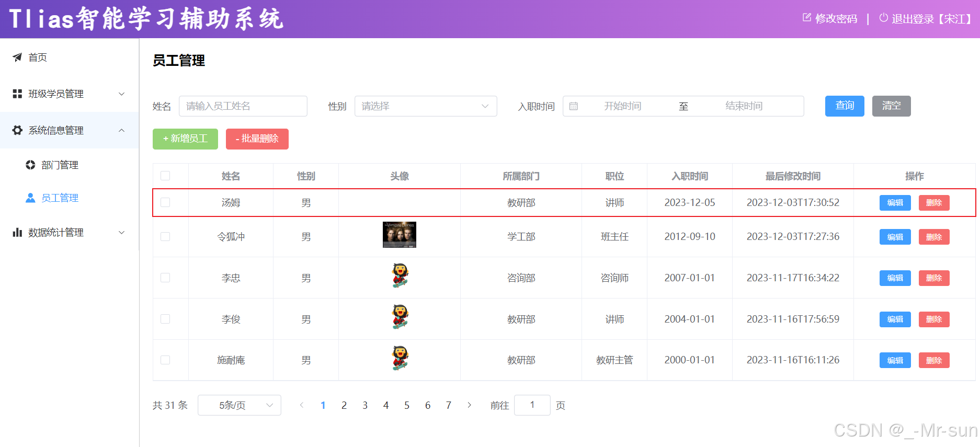Open the 部门管理 menu item
This screenshot has width=980, height=447.
pyautogui.click(x=70, y=165)
